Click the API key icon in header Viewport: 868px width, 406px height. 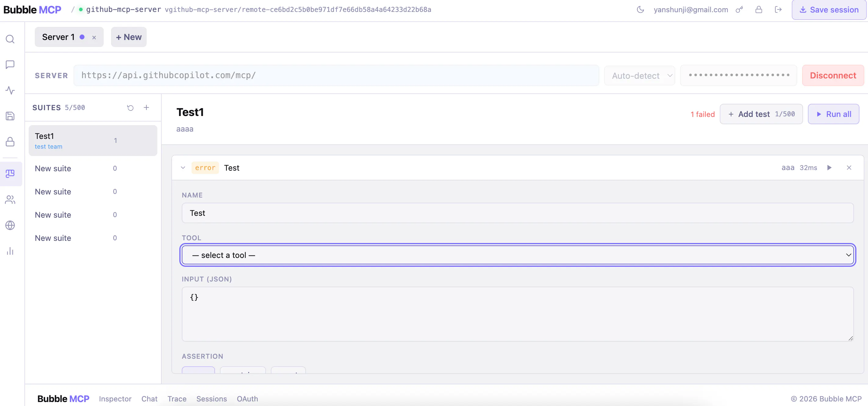click(739, 9)
